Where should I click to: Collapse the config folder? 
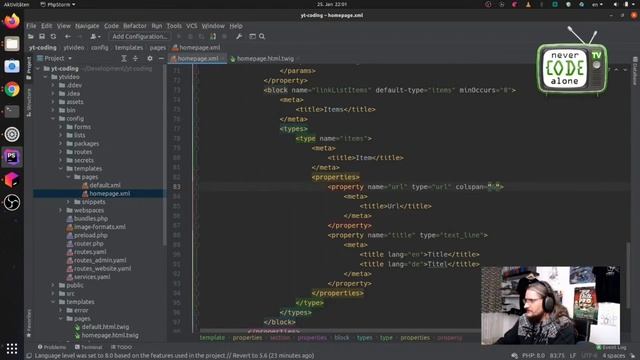53,118
